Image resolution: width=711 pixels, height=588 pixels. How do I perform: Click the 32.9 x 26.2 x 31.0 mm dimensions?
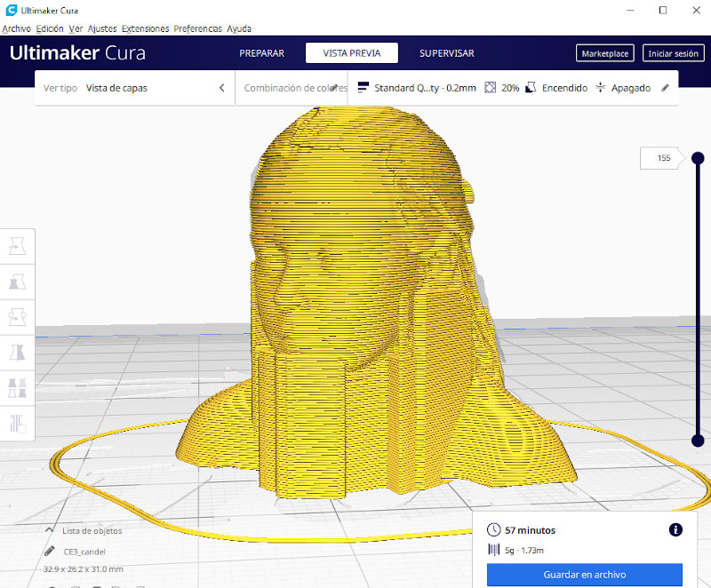83,569
